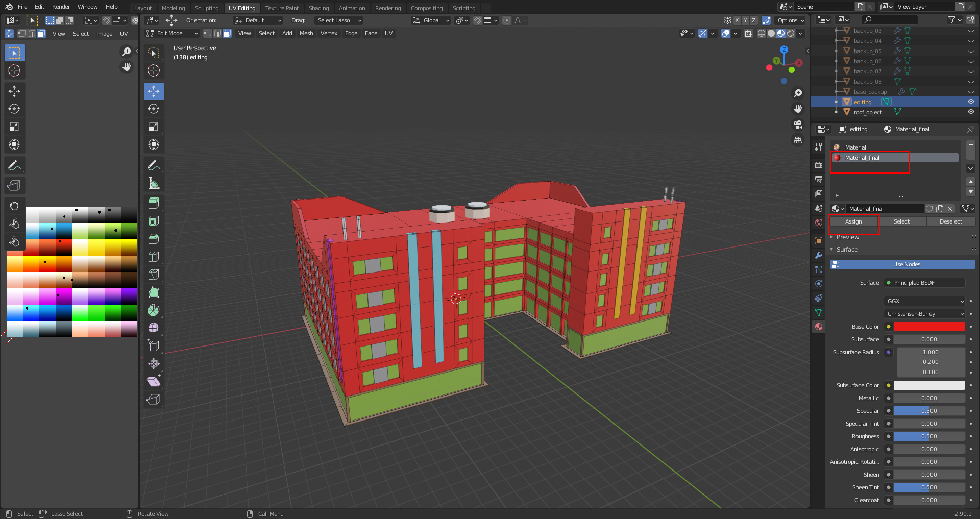Open the Christensen-Burley subsurface method dropdown
Viewport: 980px width, 519px height.
pos(924,314)
